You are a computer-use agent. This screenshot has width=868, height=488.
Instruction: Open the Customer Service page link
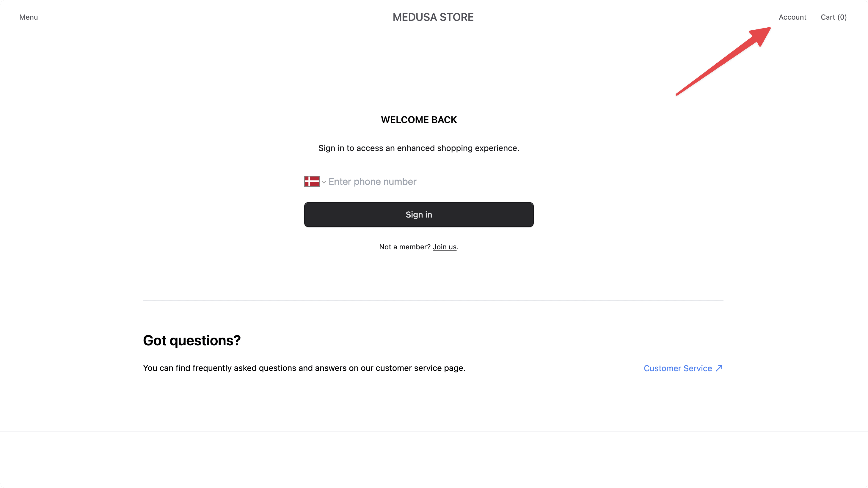pos(679,368)
